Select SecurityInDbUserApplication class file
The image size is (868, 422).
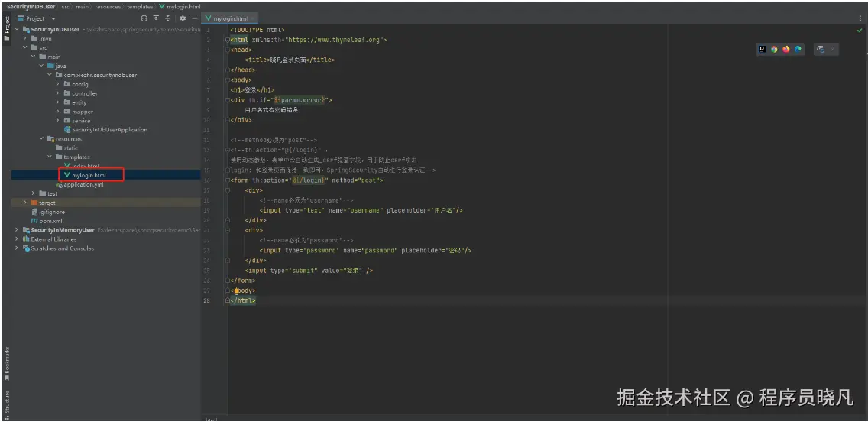tap(105, 130)
